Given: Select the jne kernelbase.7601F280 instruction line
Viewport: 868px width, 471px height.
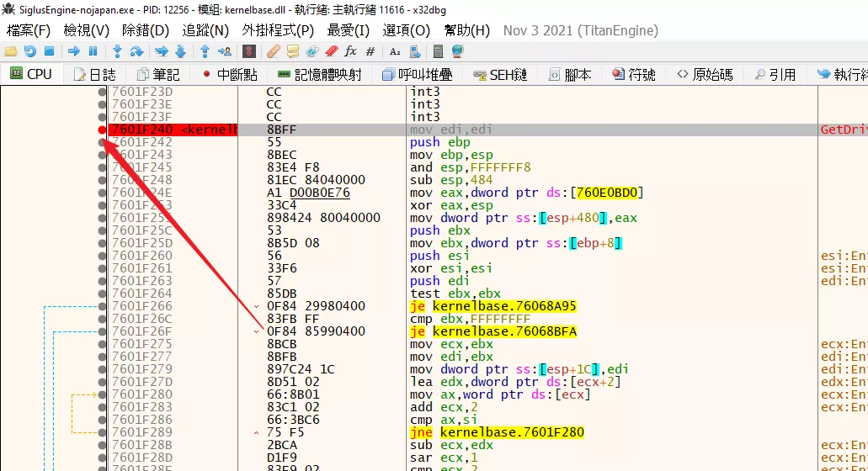Looking at the screenshot, I should point(497,432).
